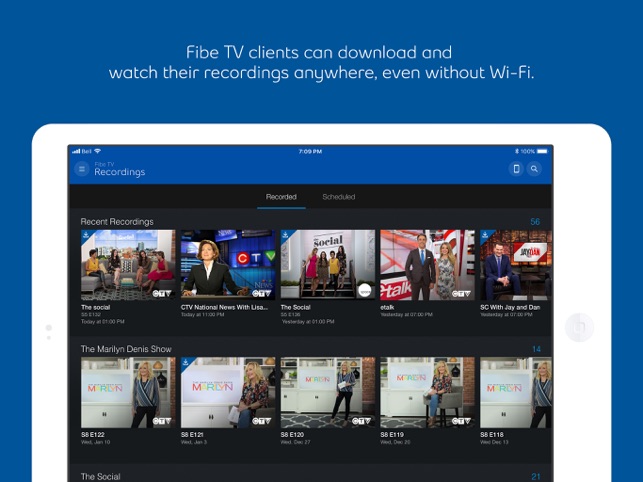Open Marilyn episode S8 E120 thumbnail
The image size is (643, 482).
tap(328, 392)
